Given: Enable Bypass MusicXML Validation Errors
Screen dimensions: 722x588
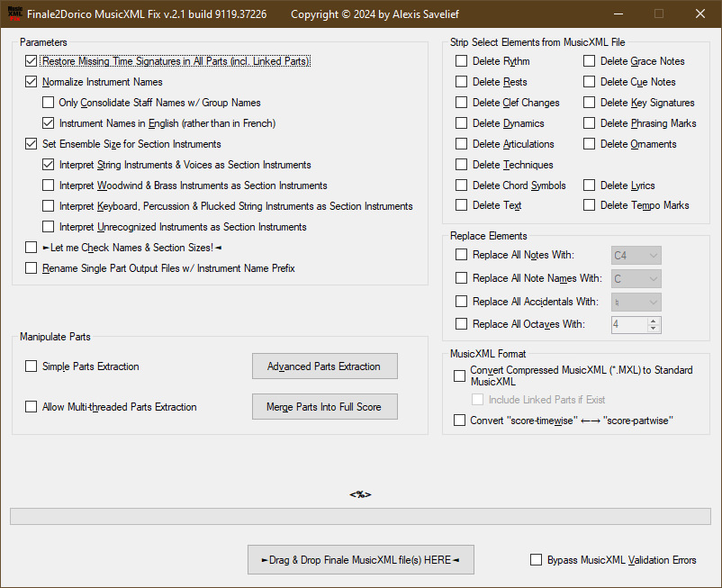Looking at the screenshot, I should pos(536,560).
